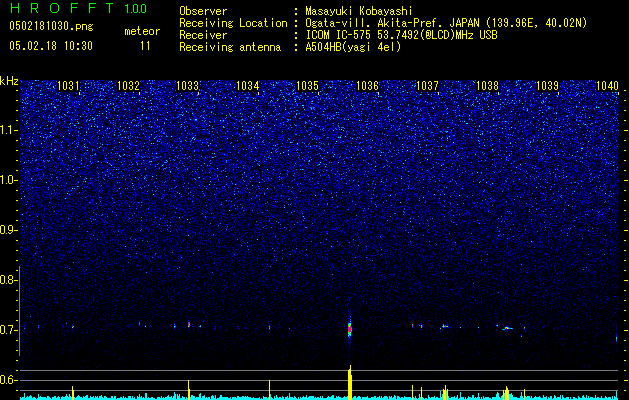This screenshot has width=629, height=400.
Task: Click time marker 1034
Action: click(x=248, y=86)
